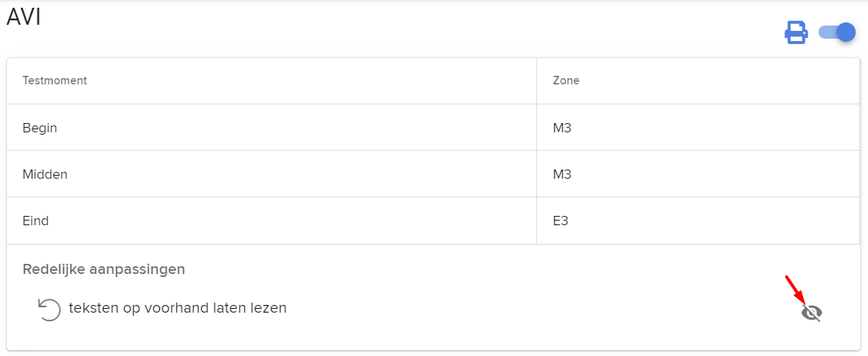This screenshot has height=356, width=868.
Task: Click the AVI section title
Action: (24, 17)
